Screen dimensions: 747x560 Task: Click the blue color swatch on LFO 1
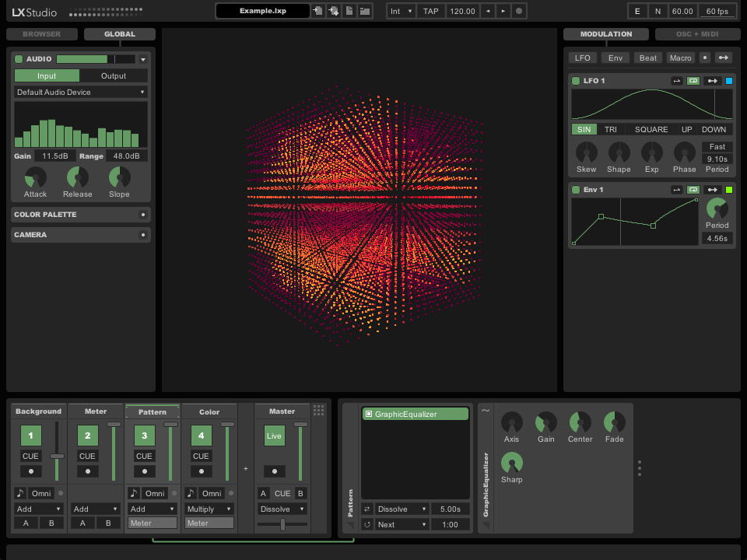[729, 81]
